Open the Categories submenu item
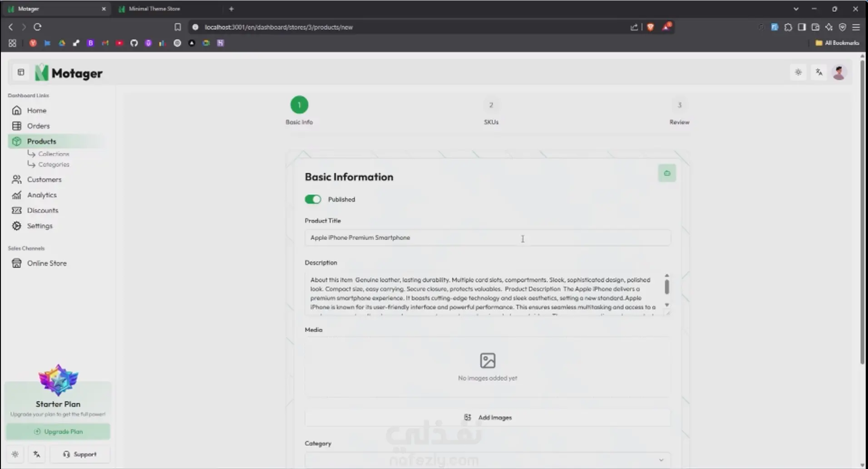The image size is (868, 469). (x=54, y=165)
